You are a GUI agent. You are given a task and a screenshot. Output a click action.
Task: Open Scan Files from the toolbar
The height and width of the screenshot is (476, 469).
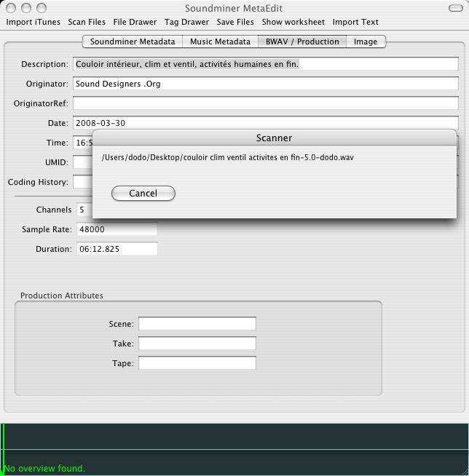[x=87, y=22]
